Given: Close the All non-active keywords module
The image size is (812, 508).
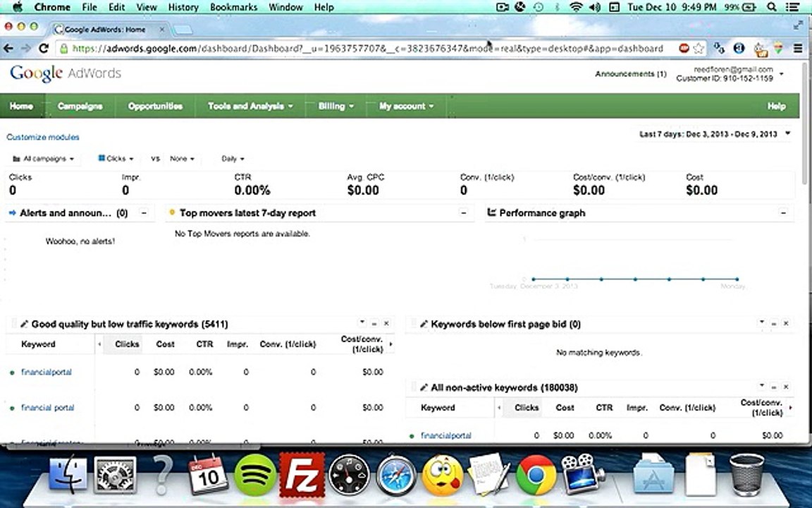Looking at the screenshot, I should (786, 386).
